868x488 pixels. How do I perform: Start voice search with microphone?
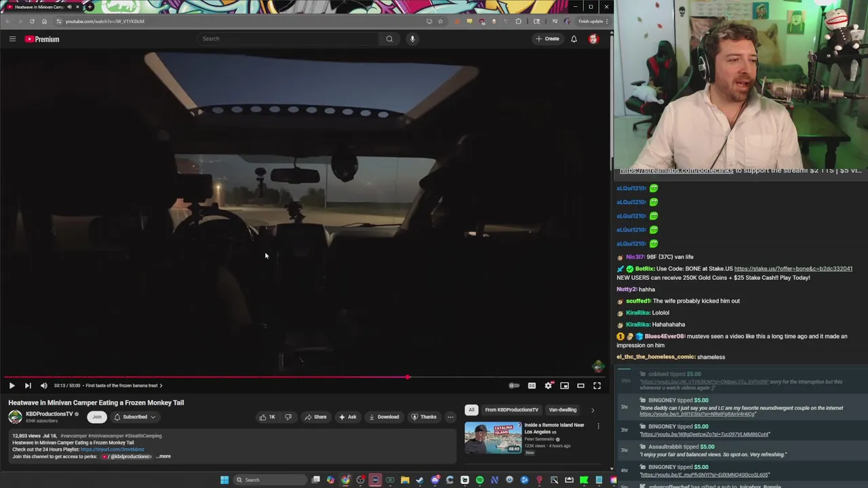(x=412, y=39)
